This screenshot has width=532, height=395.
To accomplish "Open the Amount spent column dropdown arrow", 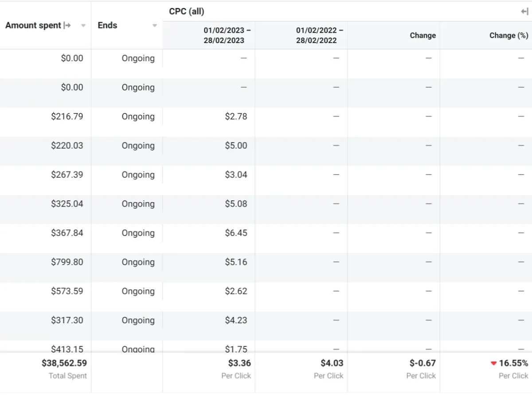I will click(x=83, y=26).
